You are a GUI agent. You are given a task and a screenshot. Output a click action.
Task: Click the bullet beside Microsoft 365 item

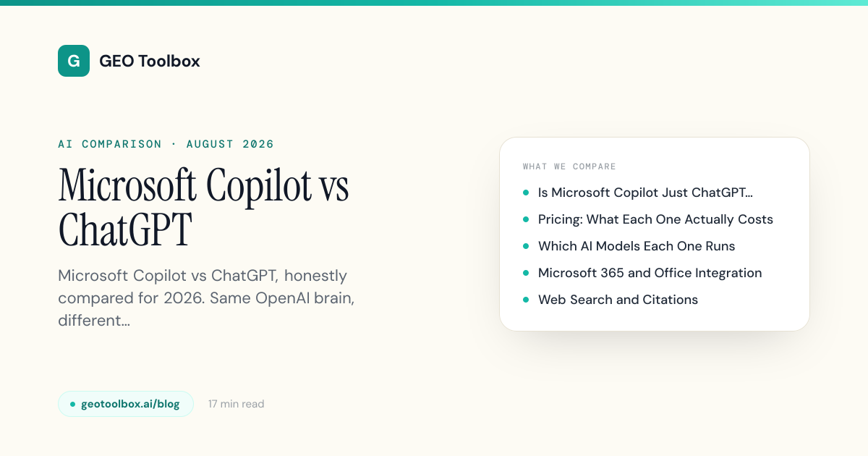click(526, 273)
